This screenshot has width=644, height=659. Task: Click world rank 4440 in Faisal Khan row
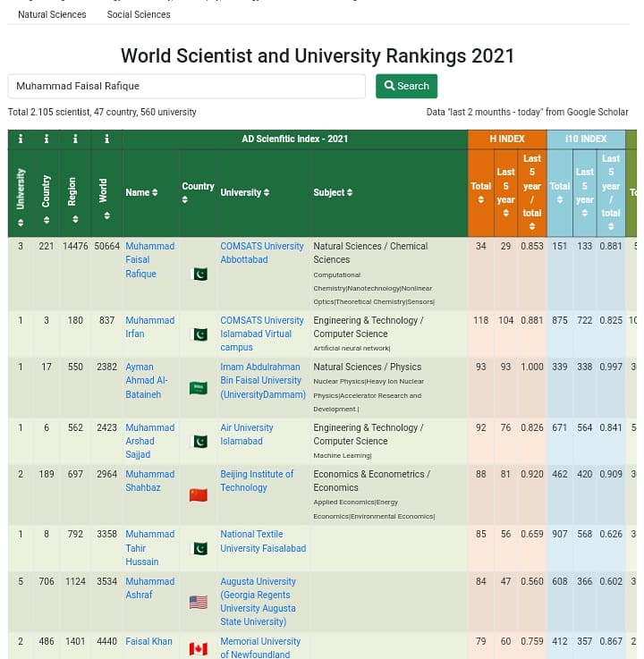[106, 642]
